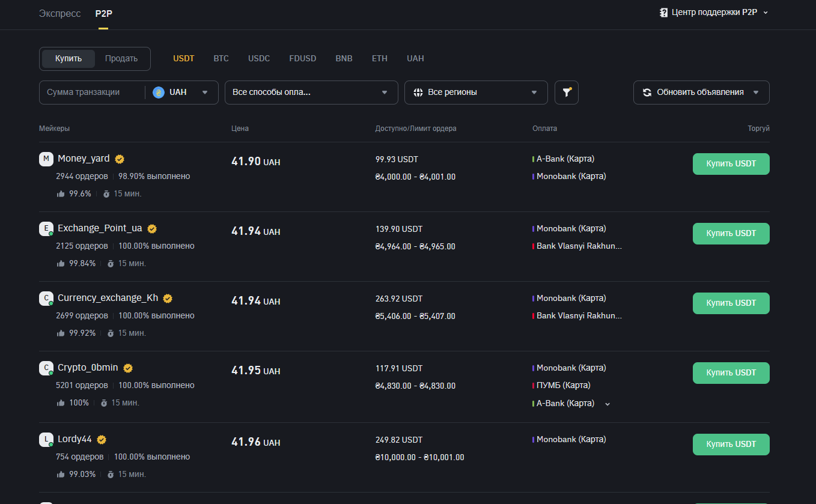
Task: Select the BNB asset tab
Action: [x=344, y=58]
